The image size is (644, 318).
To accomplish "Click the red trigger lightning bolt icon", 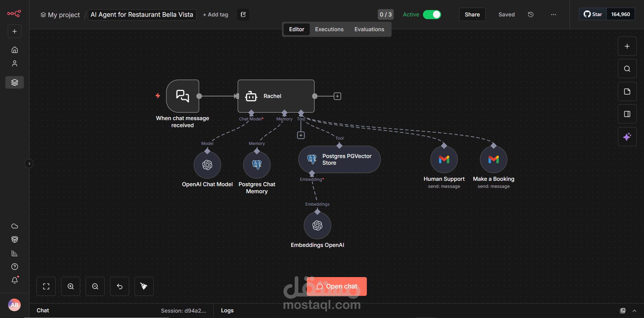I will click(158, 96).
